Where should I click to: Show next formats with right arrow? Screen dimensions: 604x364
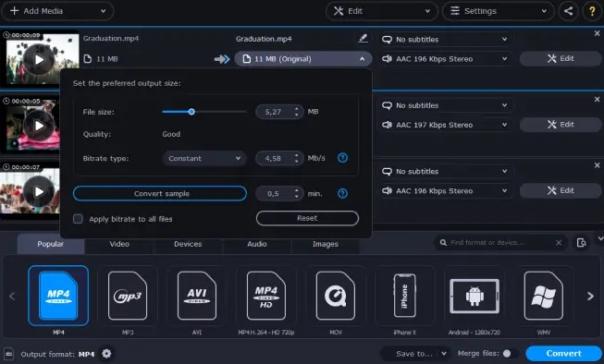[x=590, y=296]
